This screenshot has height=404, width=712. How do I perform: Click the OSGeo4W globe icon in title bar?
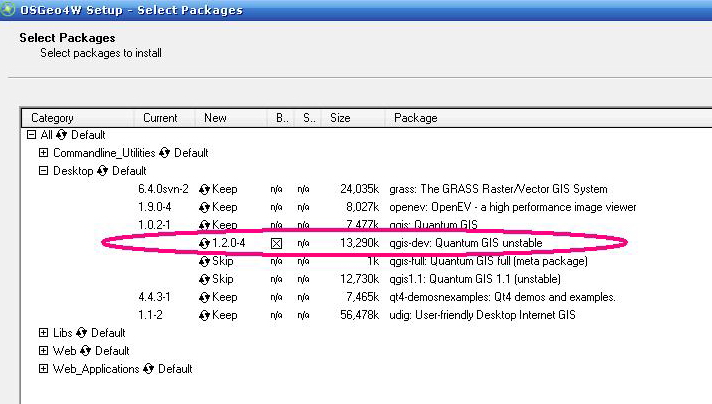click(x=7, y=9)
